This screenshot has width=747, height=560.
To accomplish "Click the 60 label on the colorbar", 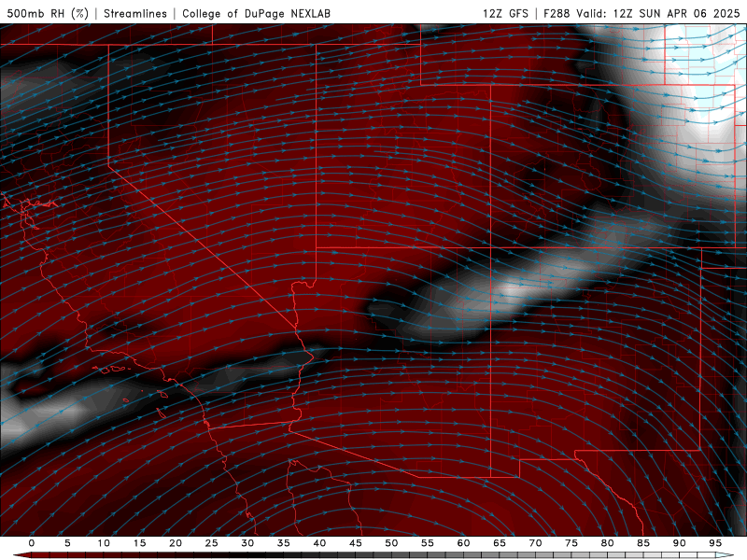I will point(463,543).
